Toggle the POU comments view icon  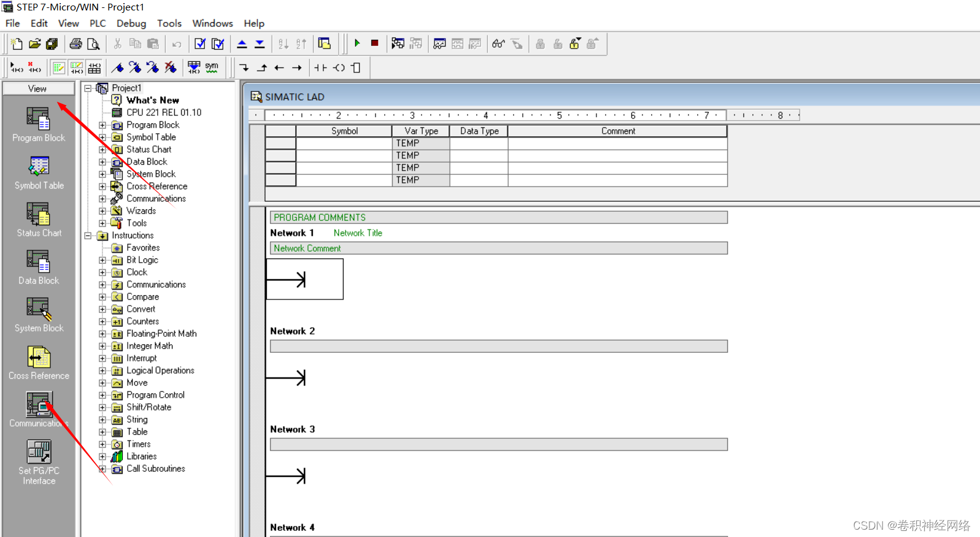point(59,68)
